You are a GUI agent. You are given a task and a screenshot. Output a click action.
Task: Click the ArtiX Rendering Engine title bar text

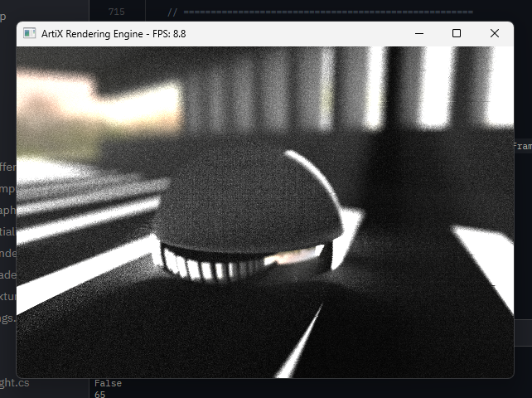click(x=114, y=34)
